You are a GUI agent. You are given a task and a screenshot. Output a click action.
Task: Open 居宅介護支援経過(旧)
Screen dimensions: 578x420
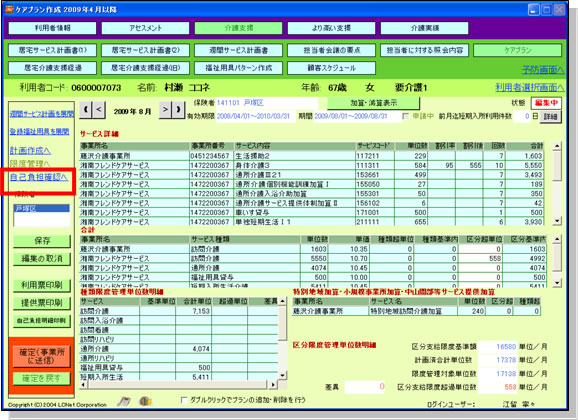coord(145,68)
